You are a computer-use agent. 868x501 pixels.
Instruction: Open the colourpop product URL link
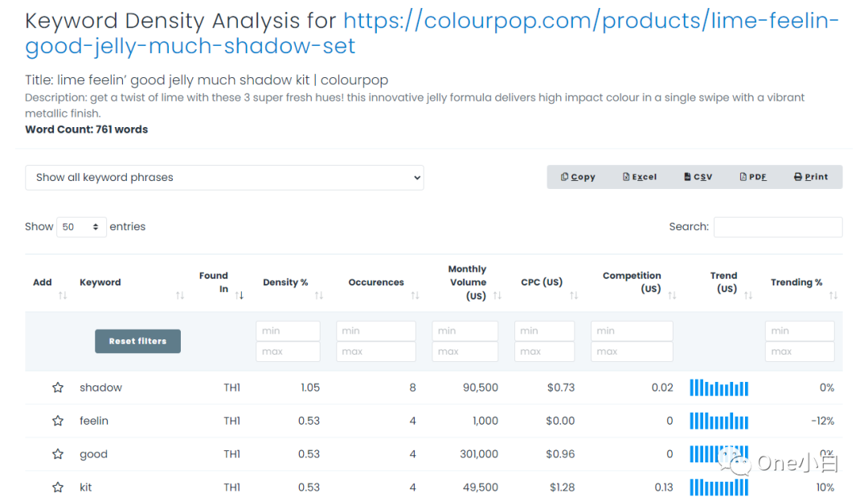(x=432, y=33)
